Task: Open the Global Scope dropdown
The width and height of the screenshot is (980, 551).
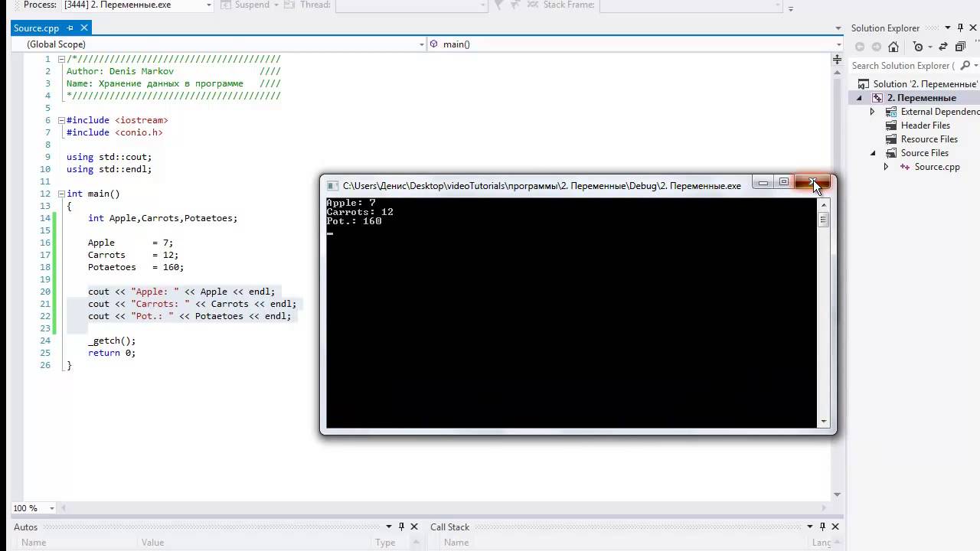Action: [422, 44]
